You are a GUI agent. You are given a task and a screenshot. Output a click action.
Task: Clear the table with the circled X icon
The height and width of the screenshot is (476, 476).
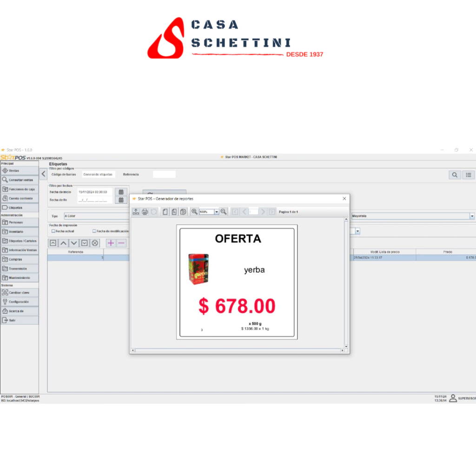point(95,243)
